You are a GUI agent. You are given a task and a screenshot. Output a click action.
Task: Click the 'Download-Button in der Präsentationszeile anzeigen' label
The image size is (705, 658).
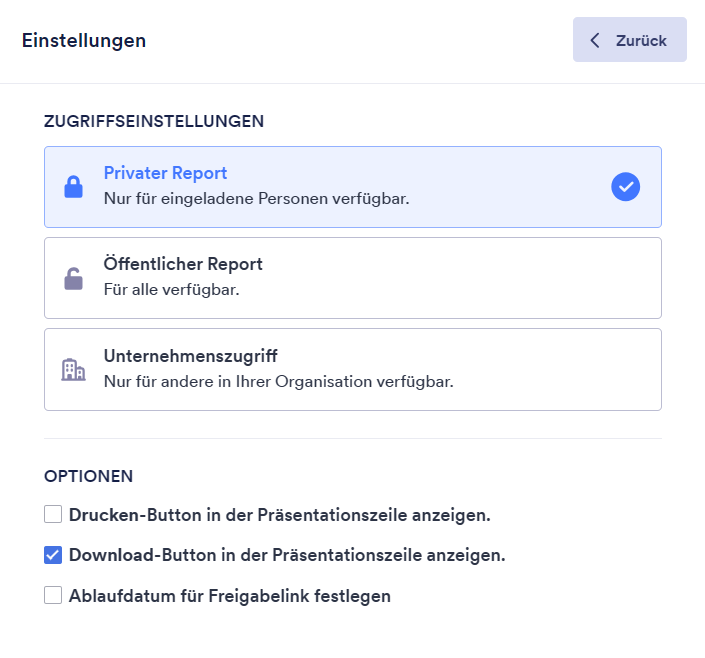(x=287, y=555)
